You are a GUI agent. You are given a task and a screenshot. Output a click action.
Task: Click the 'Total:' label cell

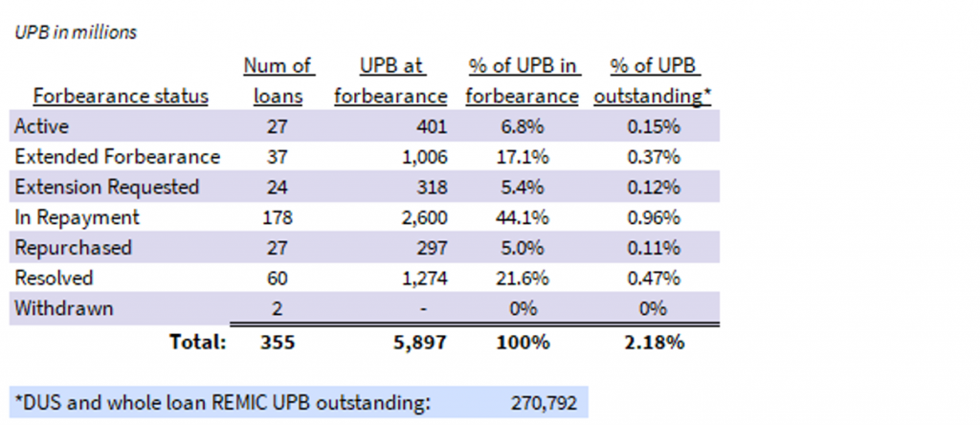(x=197, y=342)
